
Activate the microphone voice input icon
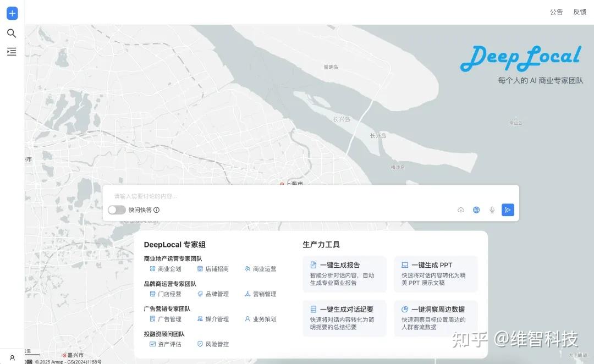(492, 209)
